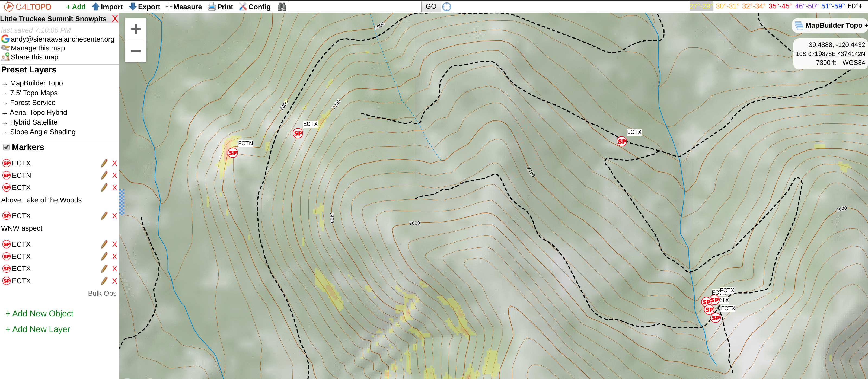Click the map zoom out minus button
The width and height of the screenshot is (868, 379).
(135, 51)
